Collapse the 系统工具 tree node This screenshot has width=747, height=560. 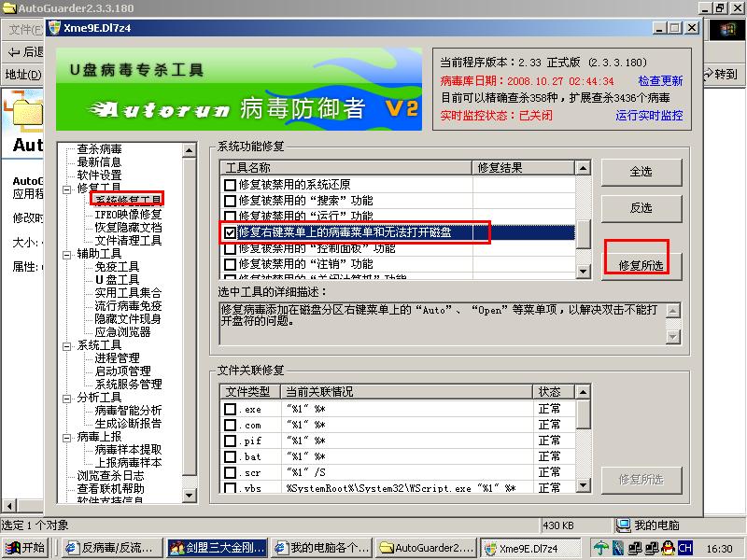[x=66, y=345]
